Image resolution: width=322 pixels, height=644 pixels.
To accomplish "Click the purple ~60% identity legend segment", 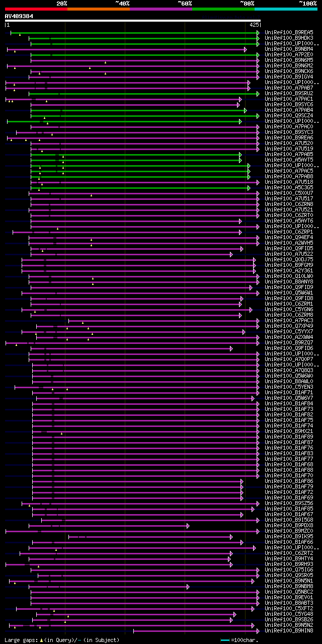I will pyautogui.click(x=161, y=9).
